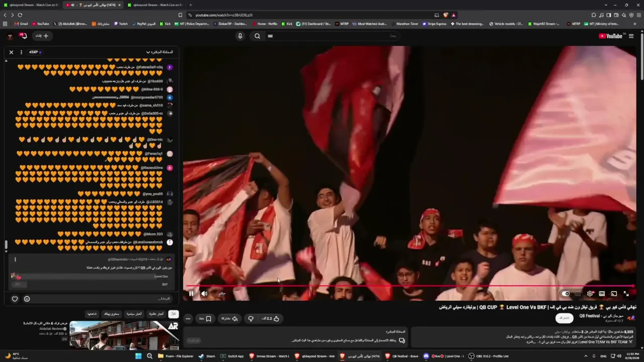
Task: Open the Gmail bookmark
Action: (21, 24)
